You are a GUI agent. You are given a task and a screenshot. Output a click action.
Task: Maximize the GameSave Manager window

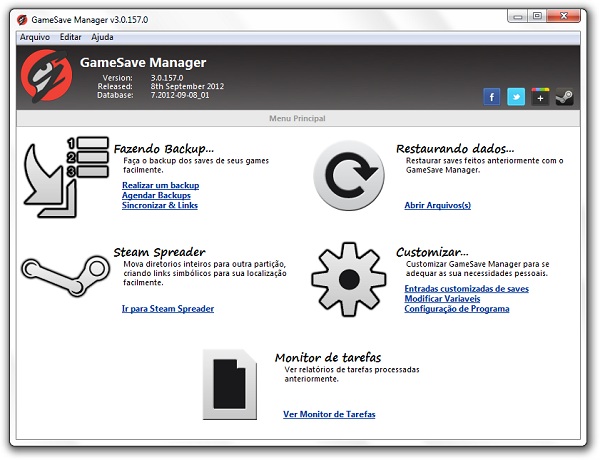pos(537,16)
